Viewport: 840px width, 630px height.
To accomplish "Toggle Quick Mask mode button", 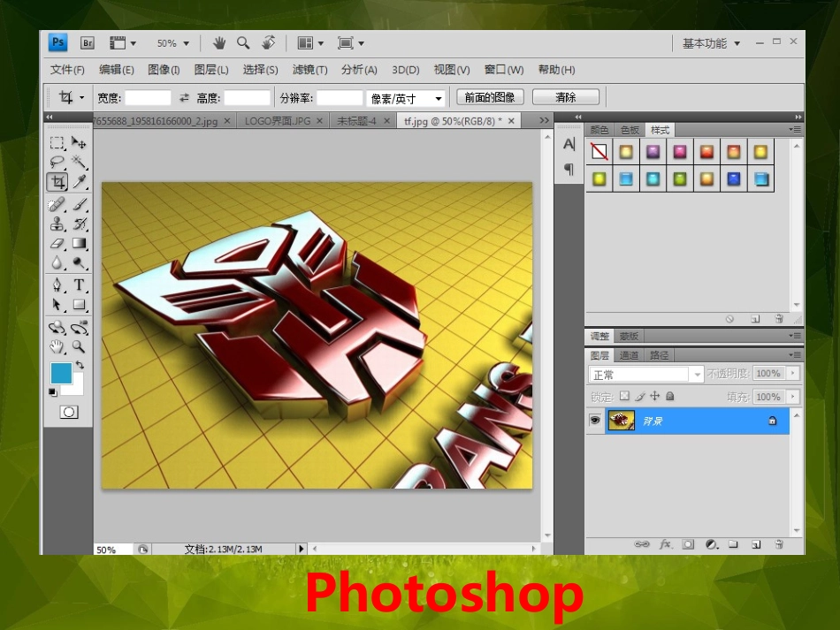I will (x=69, y=412).
